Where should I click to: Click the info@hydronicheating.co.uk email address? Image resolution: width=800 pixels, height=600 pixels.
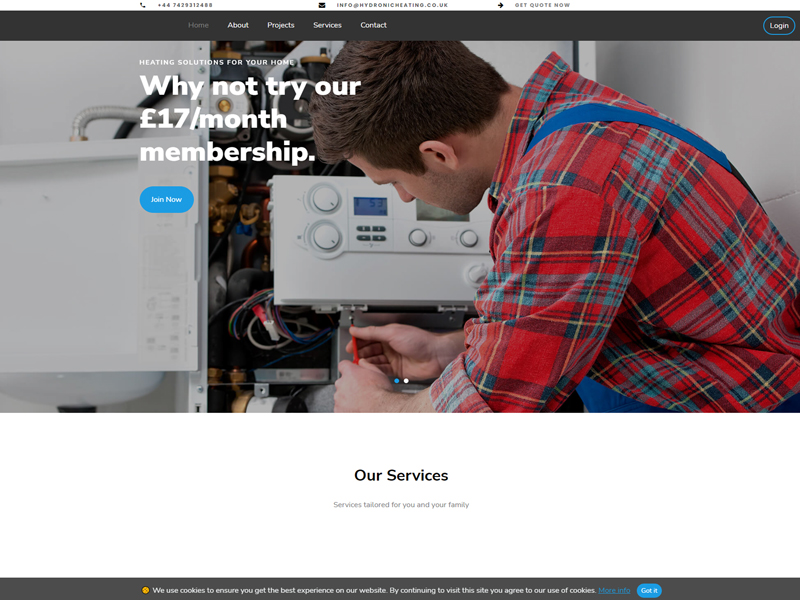point(392,5)
